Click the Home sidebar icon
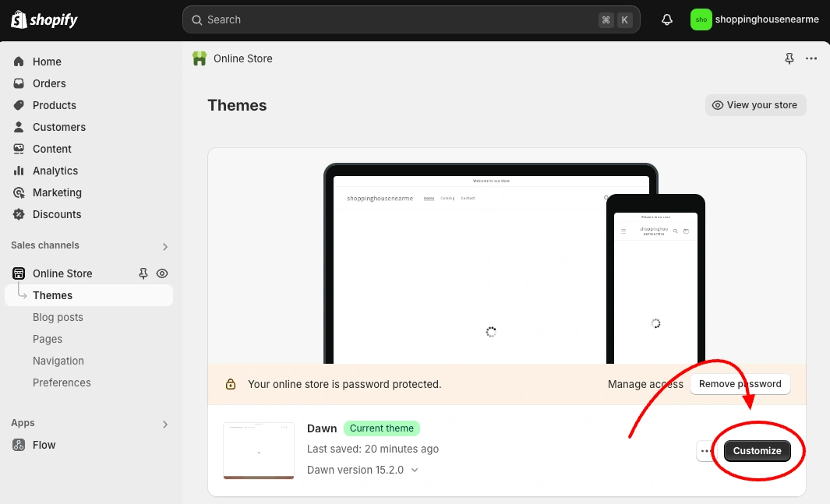Screen dimensions: 830x504 click(x=19, y=62)
